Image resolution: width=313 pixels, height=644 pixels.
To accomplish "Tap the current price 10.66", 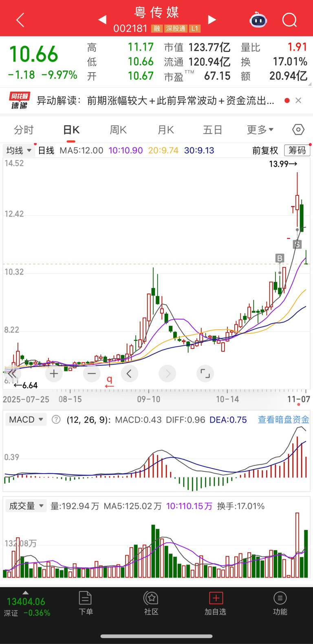I will click(x=33, y=55).
